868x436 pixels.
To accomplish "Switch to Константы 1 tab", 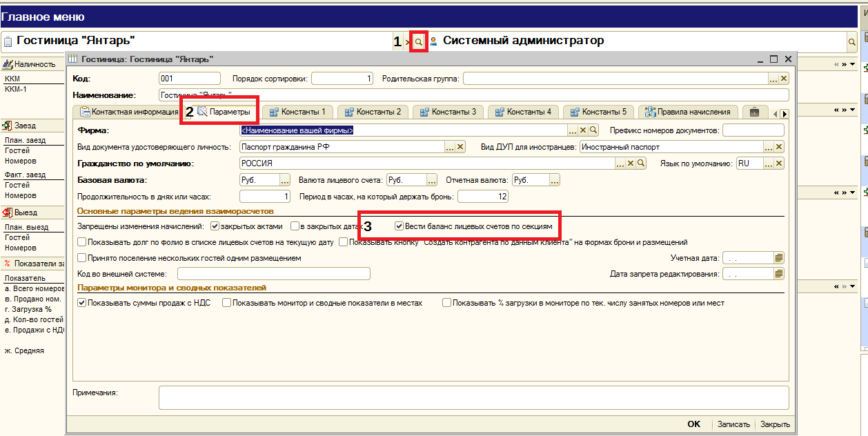I will 297,111.
